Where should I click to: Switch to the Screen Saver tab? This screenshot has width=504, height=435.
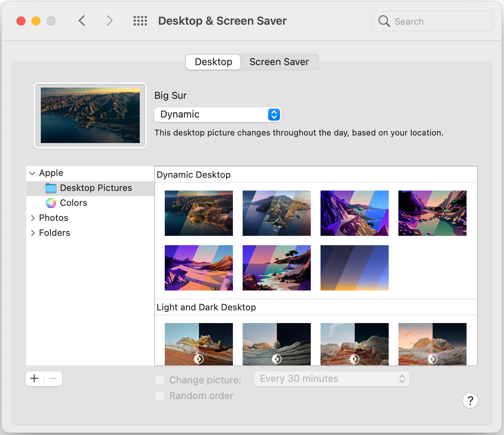click(279, 62)
